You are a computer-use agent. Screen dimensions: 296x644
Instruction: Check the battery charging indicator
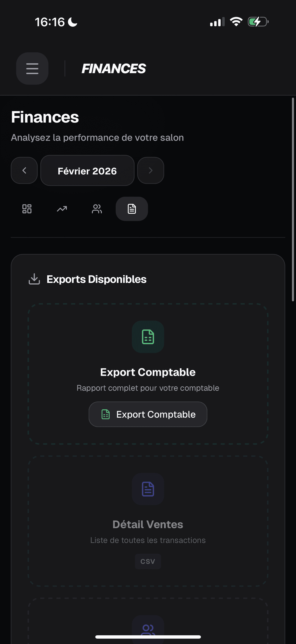pos(258,22)
